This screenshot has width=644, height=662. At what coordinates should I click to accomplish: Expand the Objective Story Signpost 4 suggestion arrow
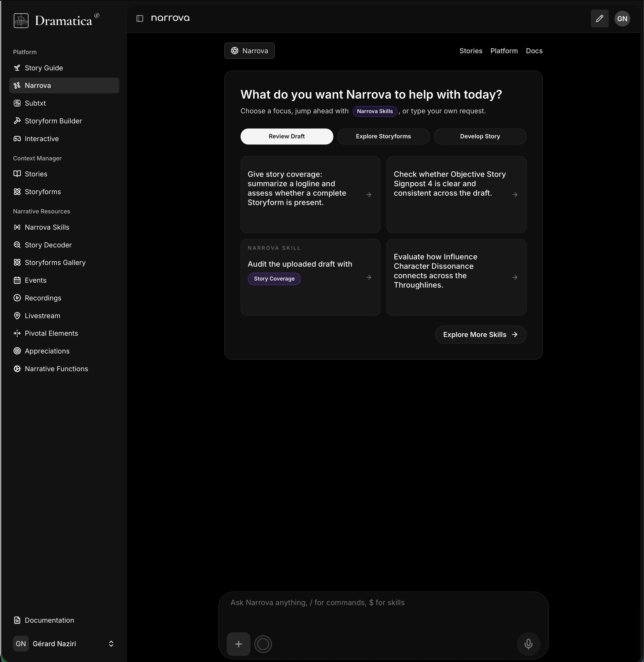tap(515, 195)
